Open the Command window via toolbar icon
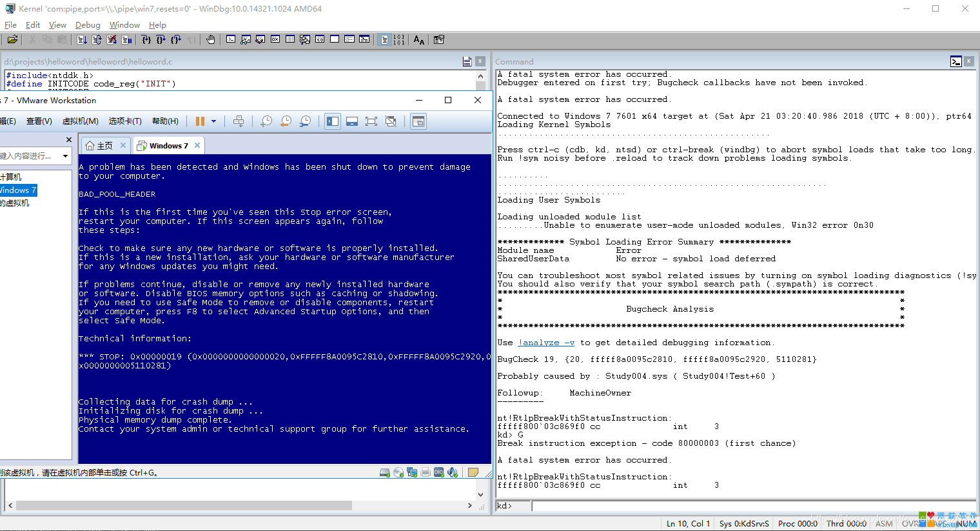 coord(231,39)
